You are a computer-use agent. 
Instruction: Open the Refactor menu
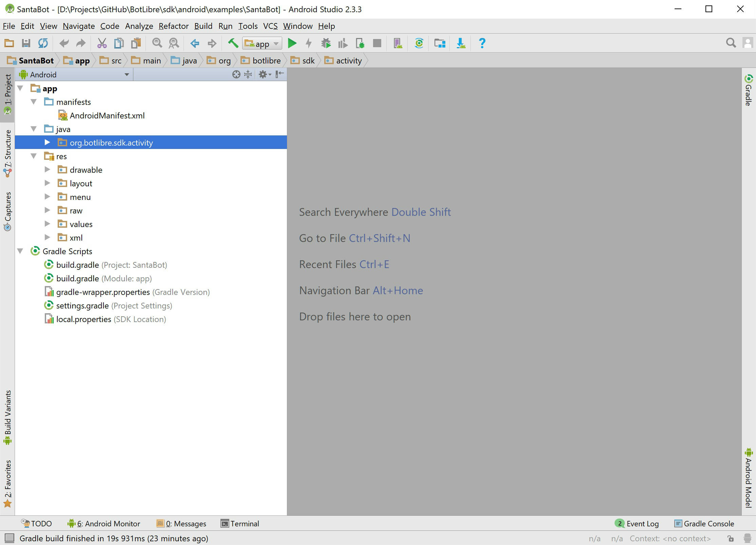[x=173, y=26]
